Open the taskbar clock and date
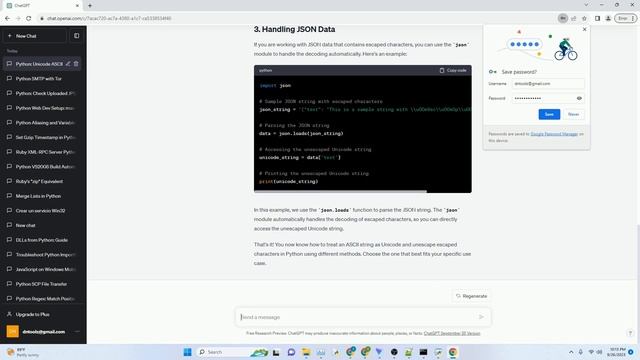This screenshot has width=640, height=360. 616,352
